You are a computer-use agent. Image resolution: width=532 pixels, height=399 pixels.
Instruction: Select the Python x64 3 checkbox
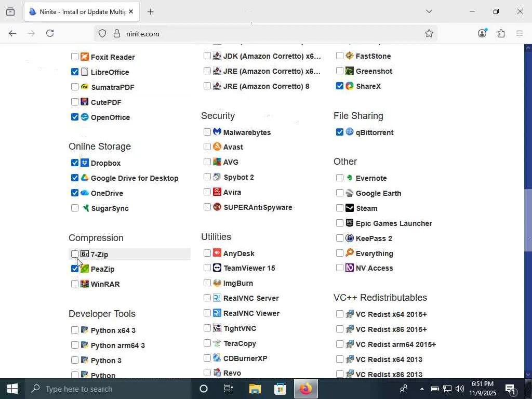[75, 330]
